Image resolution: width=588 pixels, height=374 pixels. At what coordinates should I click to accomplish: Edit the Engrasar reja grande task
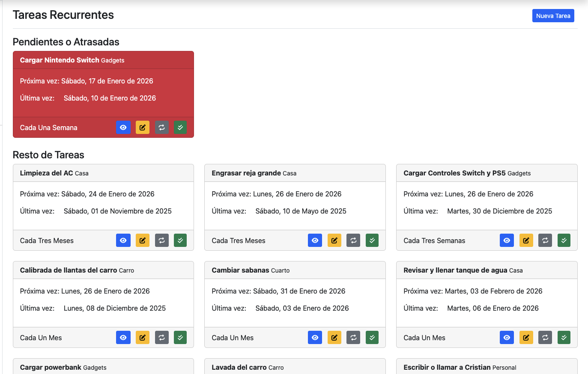334,240
